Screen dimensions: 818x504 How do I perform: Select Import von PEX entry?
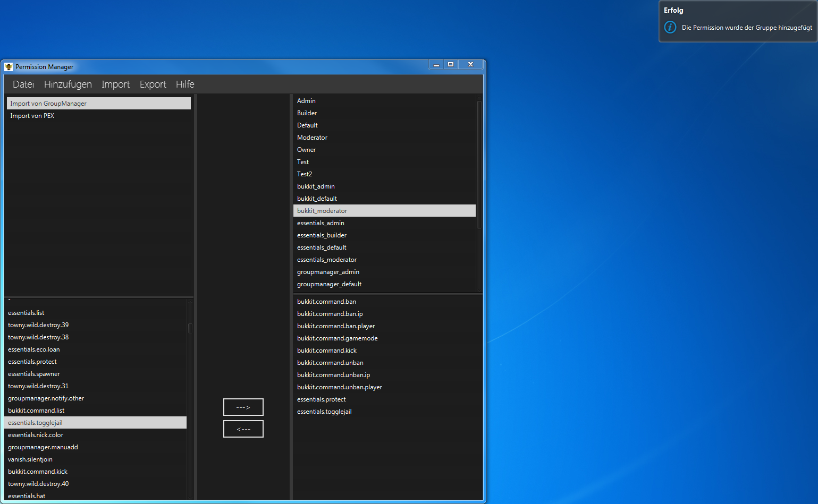(99, 116)
